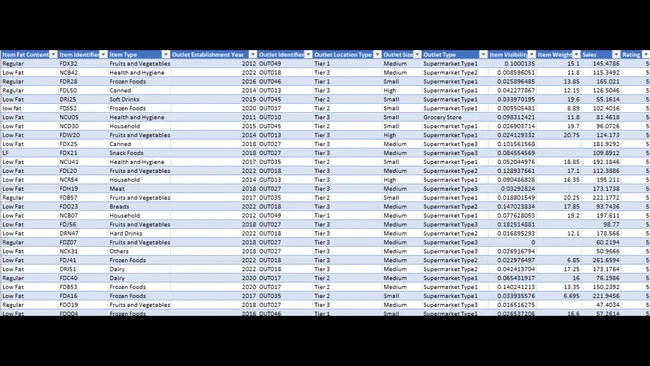650x366 pixels.
Task: Open the Item Visibility filter dropdown
Action: [531, 55]
